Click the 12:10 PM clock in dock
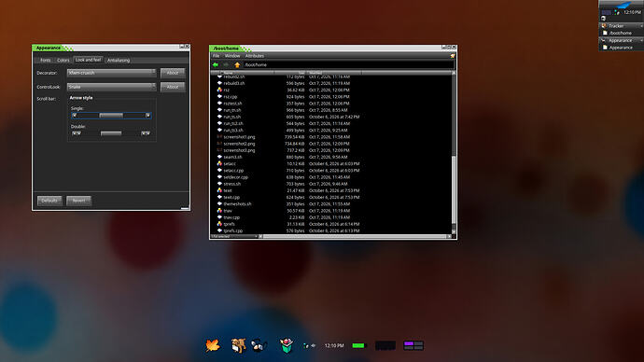The width and height of the screenshot is (644, 362). tap(334, 345)
